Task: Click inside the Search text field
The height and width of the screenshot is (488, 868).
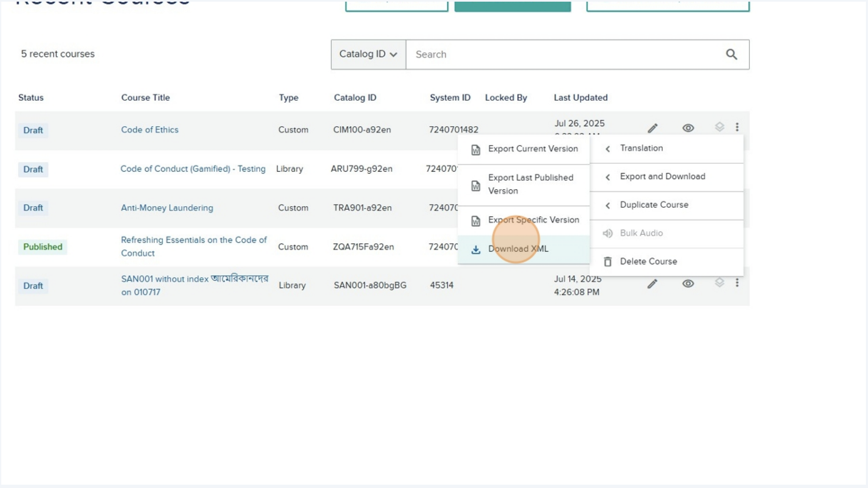Action: [541, 54]
